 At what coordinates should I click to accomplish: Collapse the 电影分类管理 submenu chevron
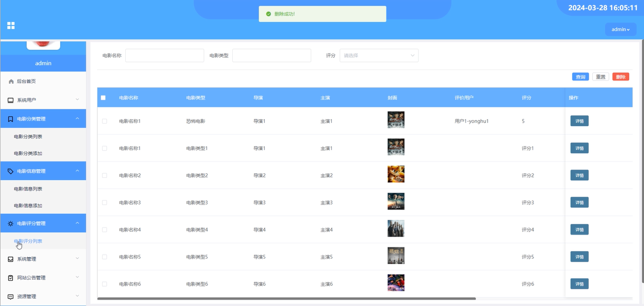coord(77,118)
